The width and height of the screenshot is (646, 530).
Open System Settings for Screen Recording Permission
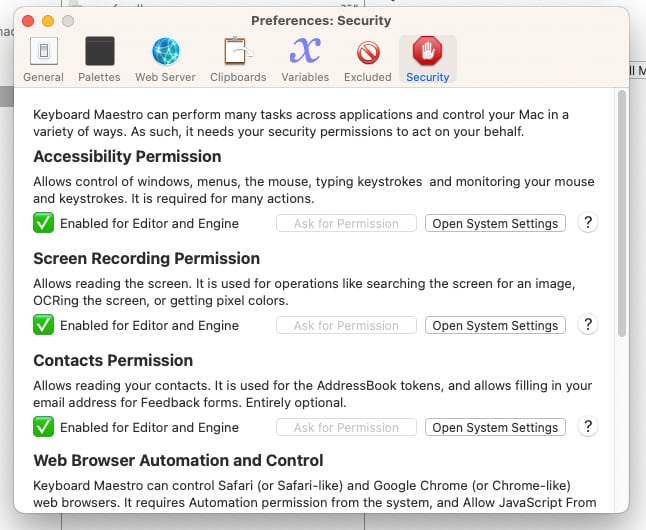[x=495, y=325]
